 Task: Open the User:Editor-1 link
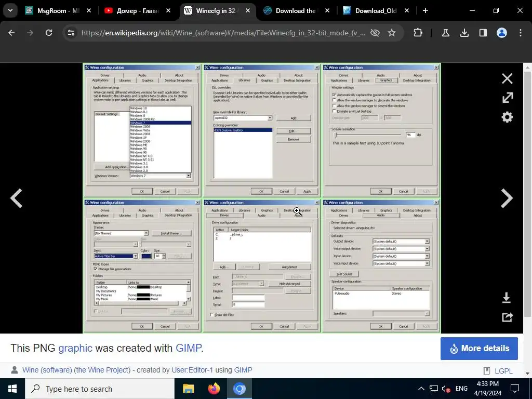point(192,370)
